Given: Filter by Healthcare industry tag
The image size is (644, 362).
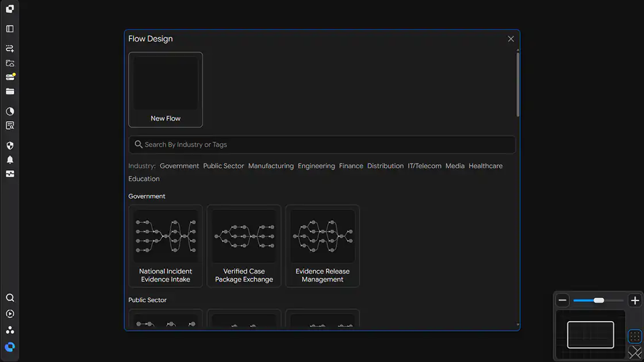Looking at the screenshot, I should pos(485,166).
